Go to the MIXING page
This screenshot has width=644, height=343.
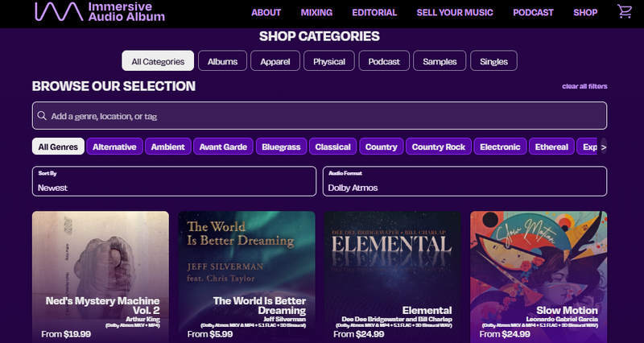316,12
